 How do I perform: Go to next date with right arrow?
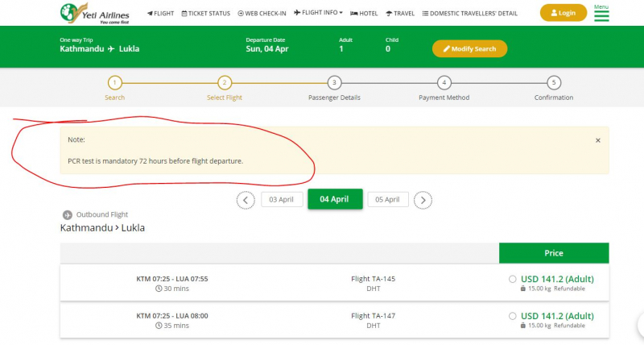(x=423, y=200)
